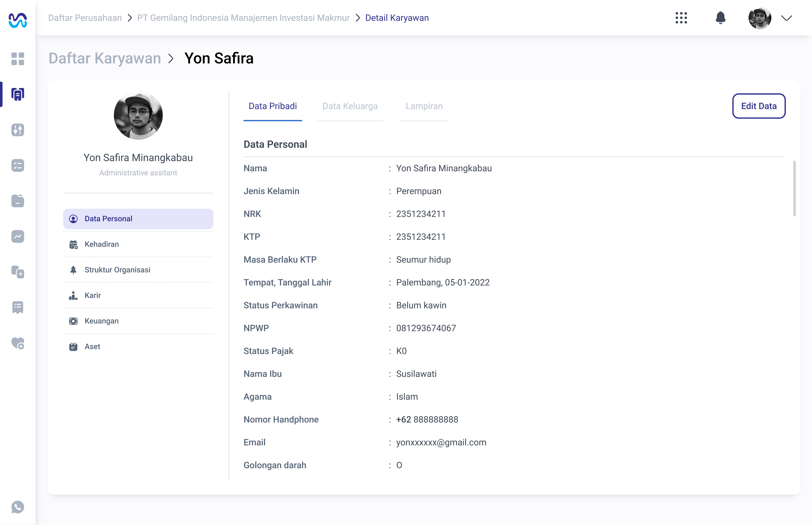Click the NRK value 2351234211
The width and height of the screenshot is (812, 525).
[421, 214]
